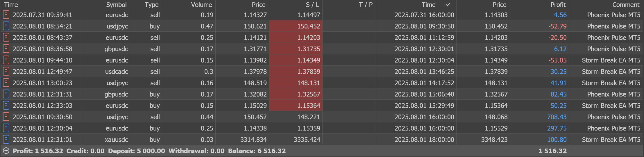The height and width of the screenshot is (157, 644).
Task: Click the Balance: 6 516.32 summary text
Action: tap(257, 151)
